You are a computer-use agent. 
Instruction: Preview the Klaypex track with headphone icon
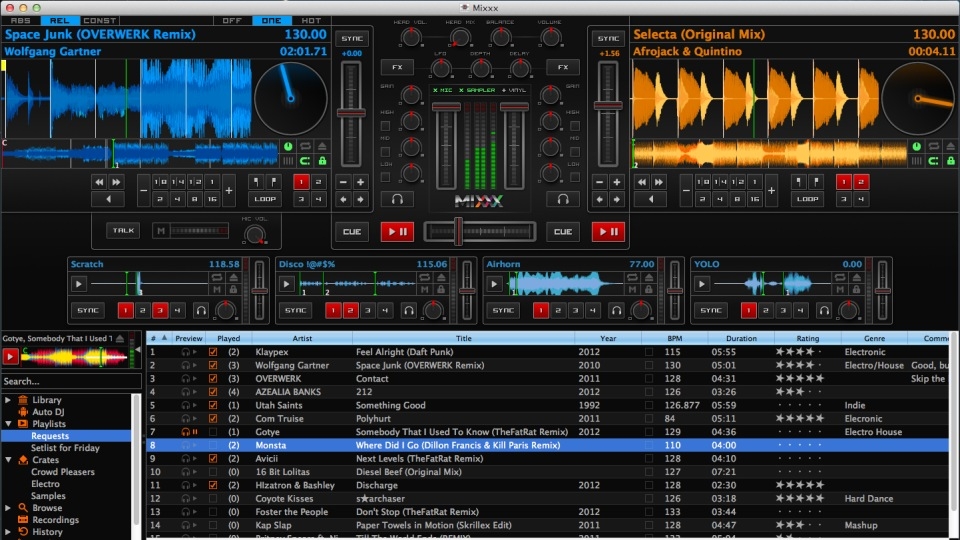click(186, 352)
